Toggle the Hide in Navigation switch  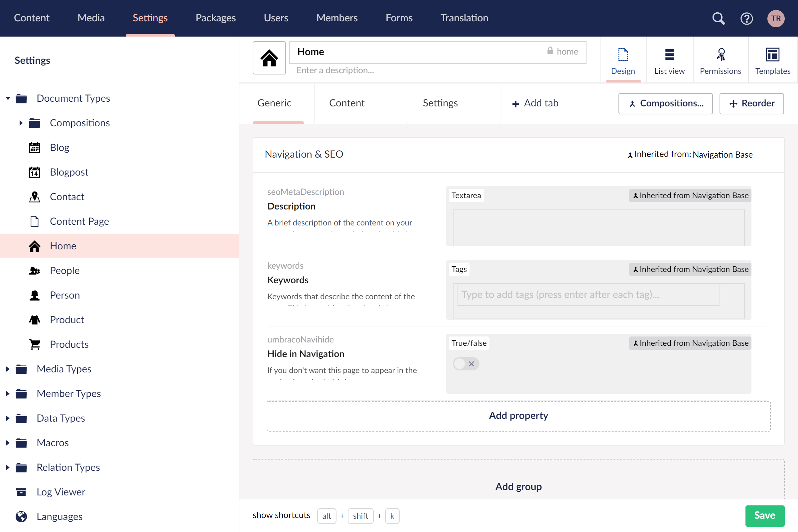pos(465,364)
